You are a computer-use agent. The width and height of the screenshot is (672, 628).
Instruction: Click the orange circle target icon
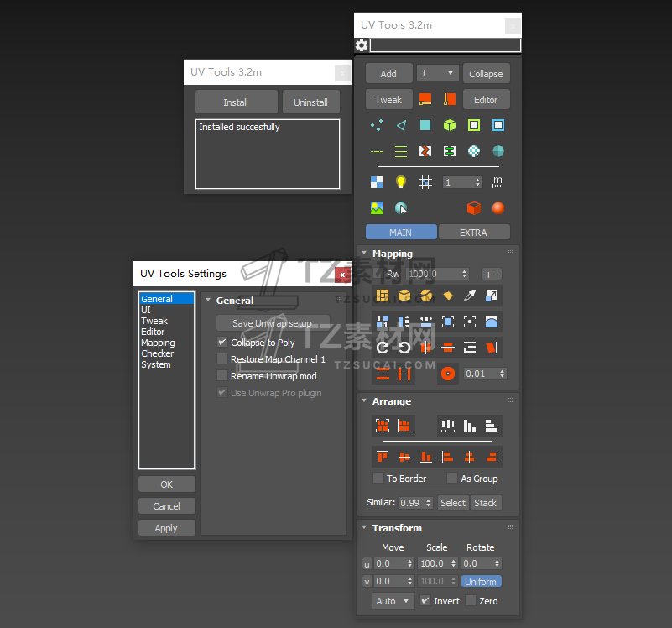click(x=448, y=374)
